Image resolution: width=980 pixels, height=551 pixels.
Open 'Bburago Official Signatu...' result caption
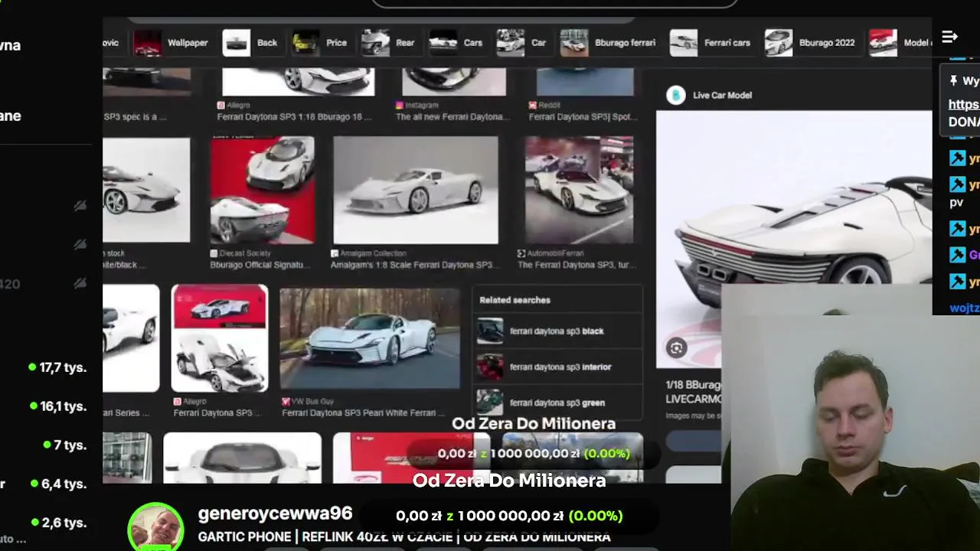click(x=260, y=265)
